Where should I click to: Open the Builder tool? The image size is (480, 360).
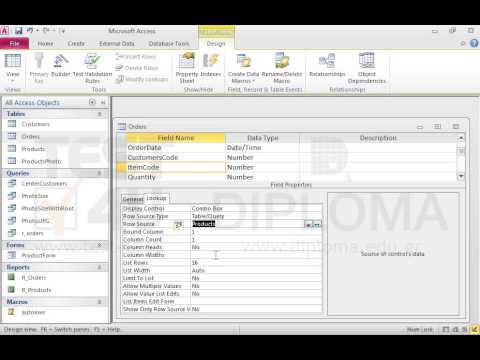[x=61, y=66]
